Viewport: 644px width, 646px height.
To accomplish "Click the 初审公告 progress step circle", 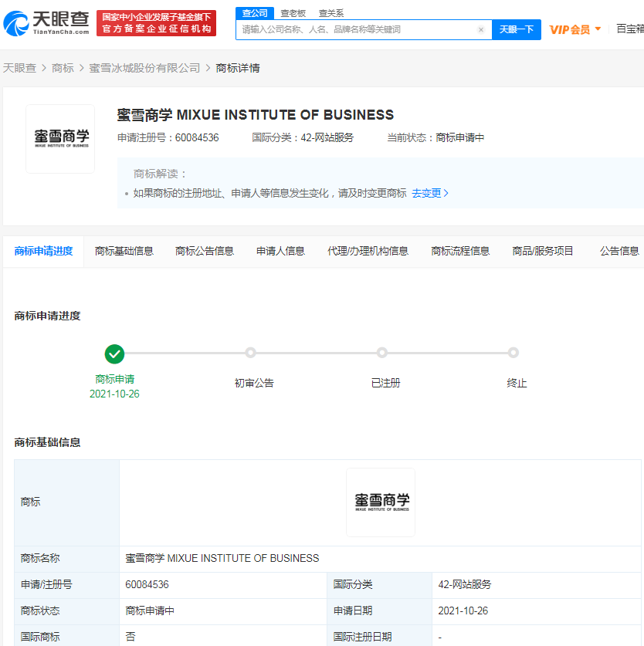I will (x=250, y=353).
